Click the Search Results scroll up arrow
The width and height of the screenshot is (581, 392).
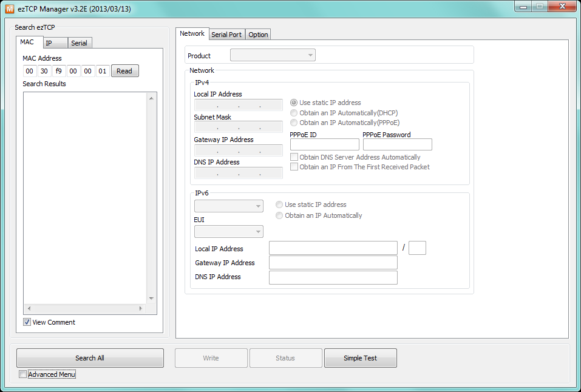(151, 98)
